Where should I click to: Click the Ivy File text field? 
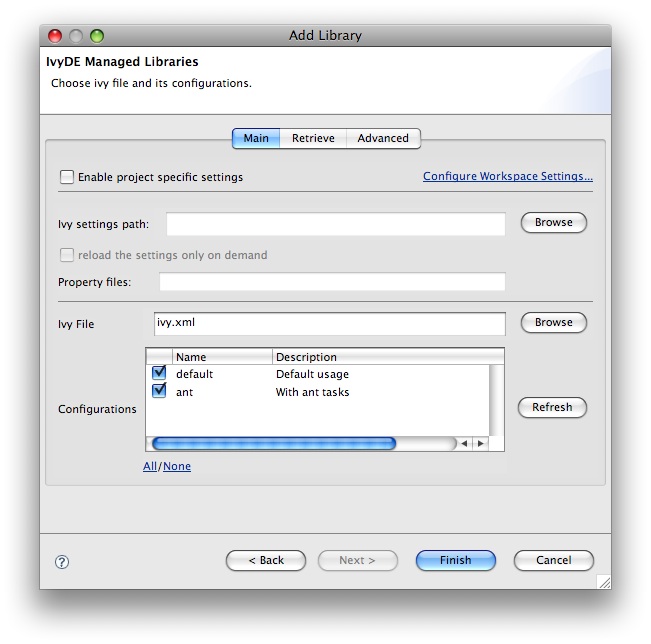(x=330, y=323)
